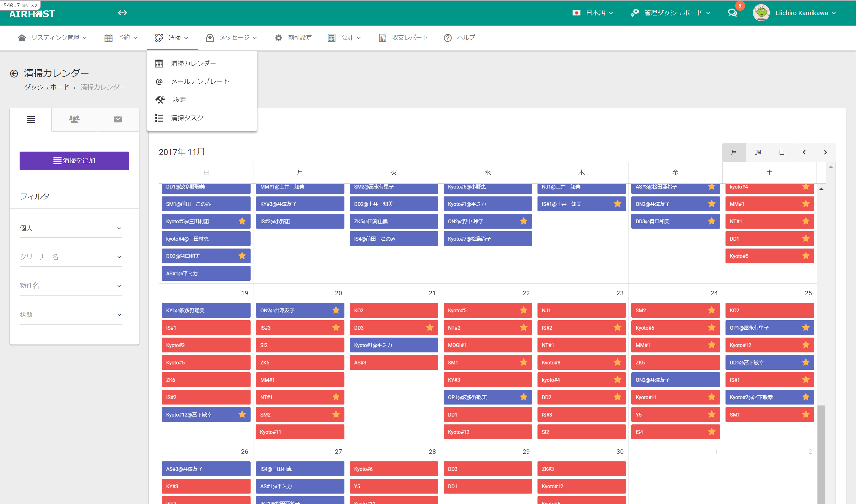Click the star on Kyoto#5@三田村恵 entry
856x504 pixels.
tap(242, 221)
